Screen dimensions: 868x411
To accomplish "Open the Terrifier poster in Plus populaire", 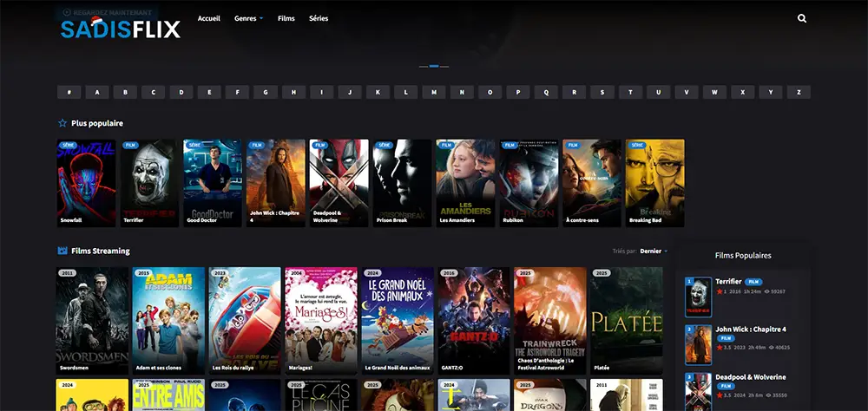I will pyautogui.click(x=149, y=183).
